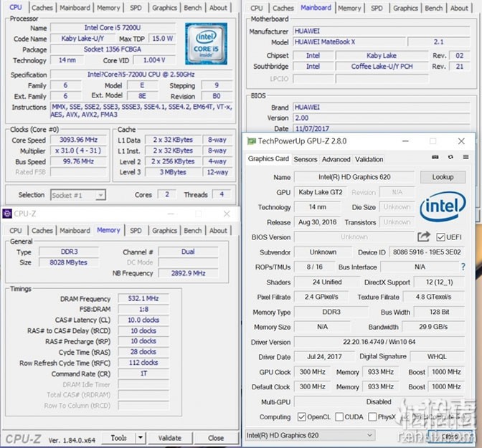The height and width of the screenshot is (448, 482).
Task: Click the Package value Socket 1356 FCBGA
Action: [x=113, y=49]
